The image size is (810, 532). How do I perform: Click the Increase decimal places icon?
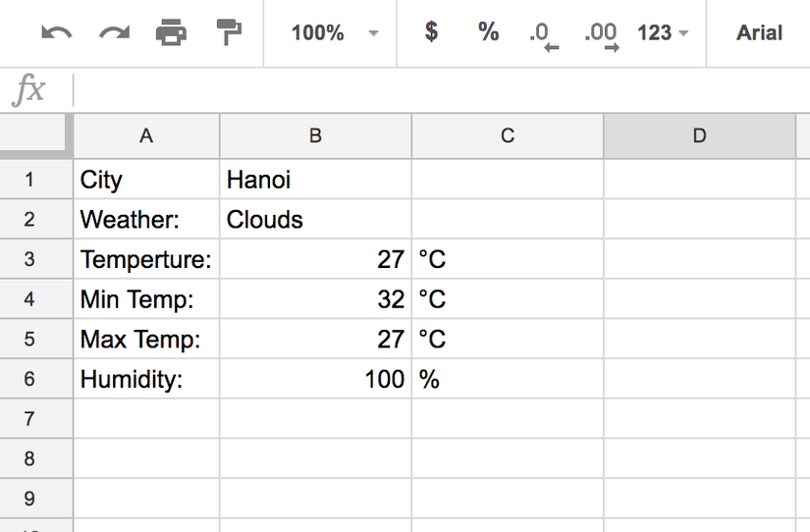[600, 34]
